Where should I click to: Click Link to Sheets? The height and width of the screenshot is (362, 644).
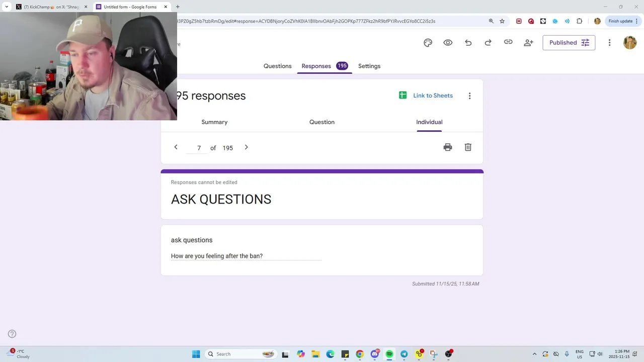coord(426,96)
